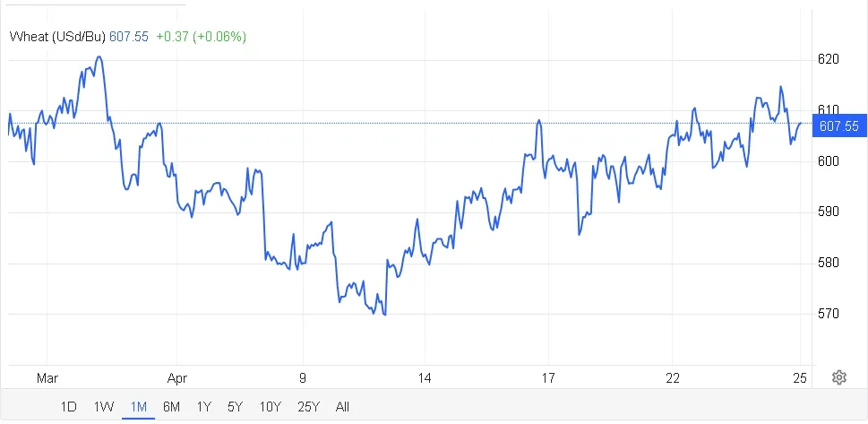Screen dimensions: 868x424
Task: Show the 6M price history
Action: click(171, 407)
